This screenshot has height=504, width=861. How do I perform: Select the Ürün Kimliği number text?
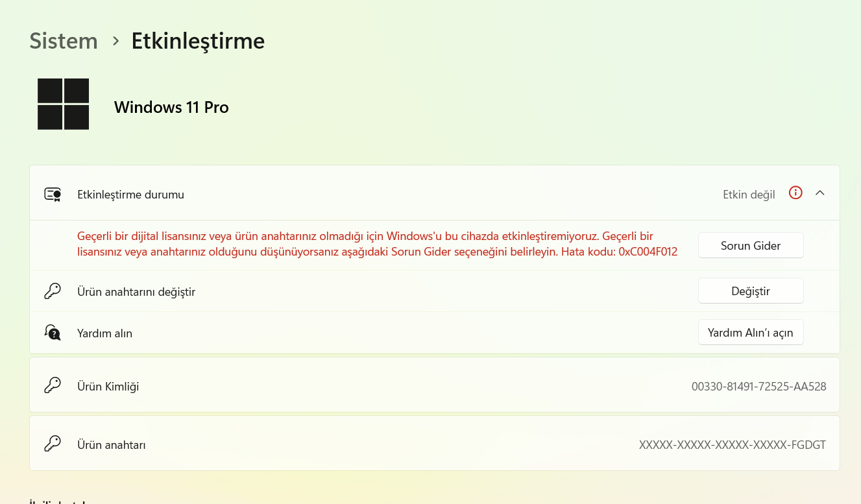coord(759,387)
